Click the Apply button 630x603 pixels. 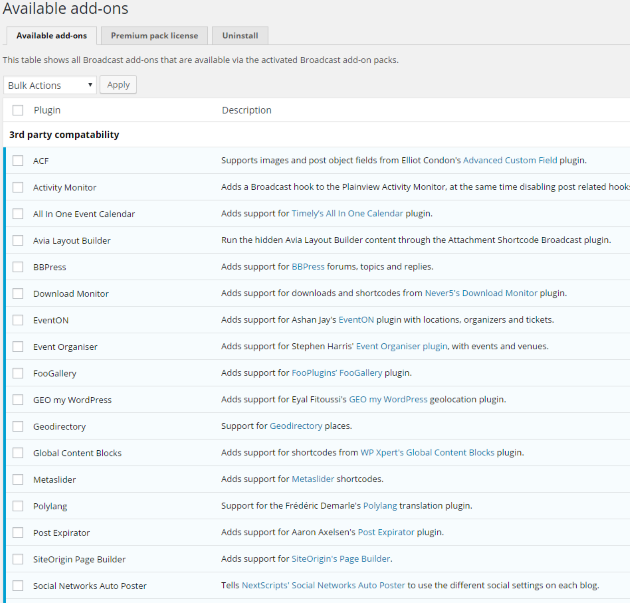pyautogui.click(x=118, y=85)
